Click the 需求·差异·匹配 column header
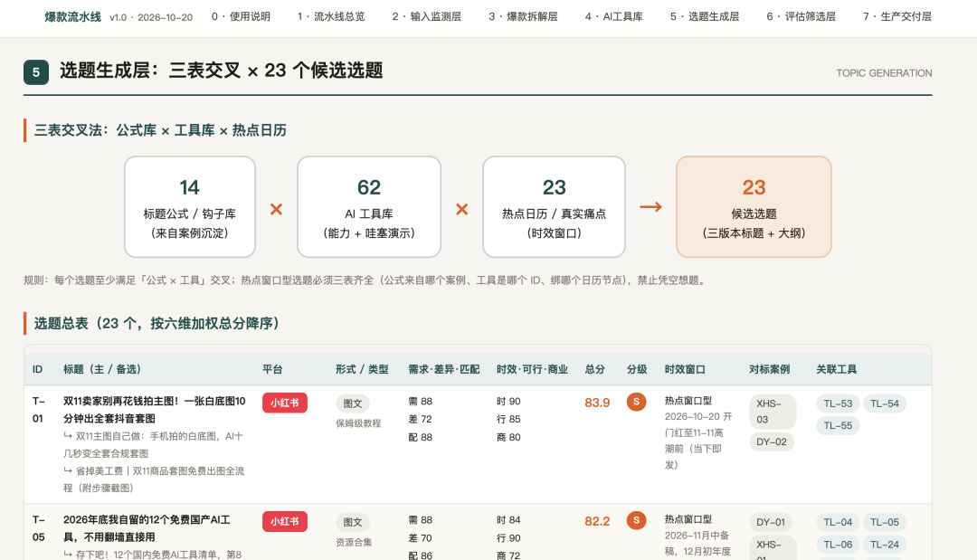The image size is (977, 560). tap(443, 369)
